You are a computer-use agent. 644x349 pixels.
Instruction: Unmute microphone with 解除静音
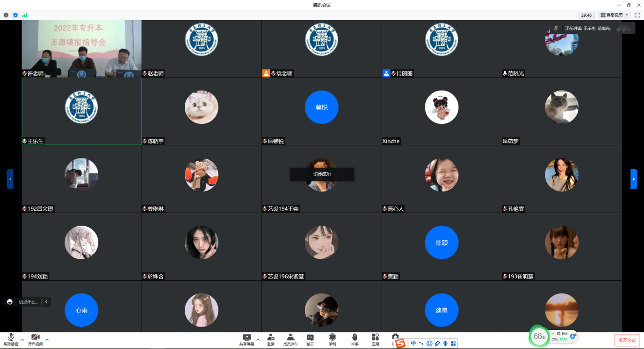(10, 338)
